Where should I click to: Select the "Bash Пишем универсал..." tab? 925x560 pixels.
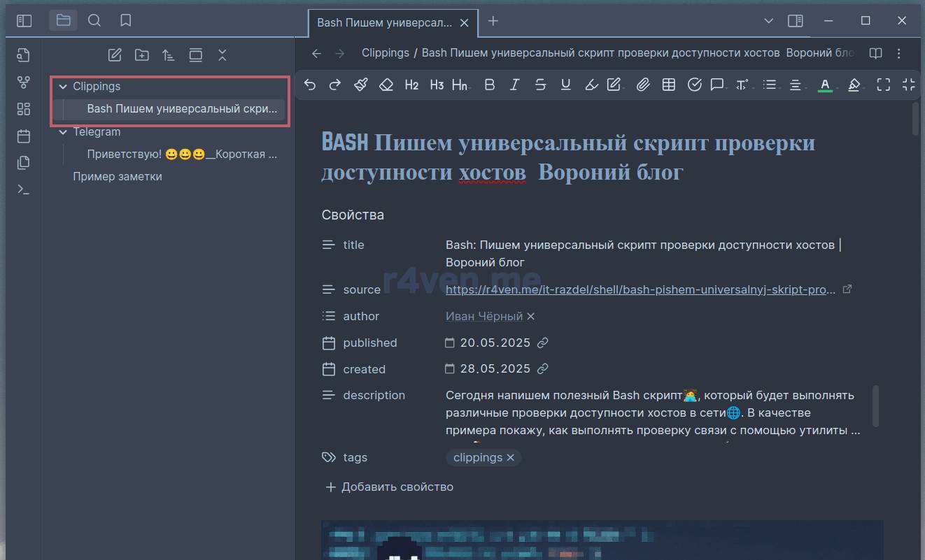(x=384, y=22)
